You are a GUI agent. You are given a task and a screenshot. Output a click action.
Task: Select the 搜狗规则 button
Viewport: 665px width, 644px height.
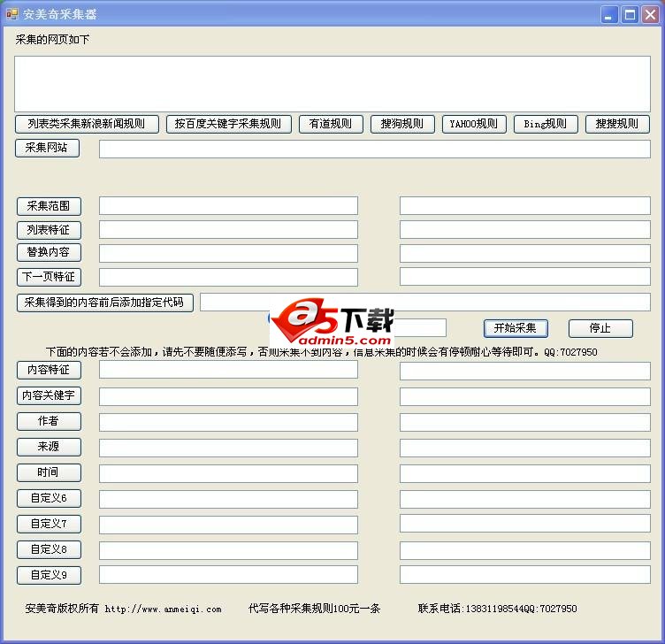click(x=402, y=125)
